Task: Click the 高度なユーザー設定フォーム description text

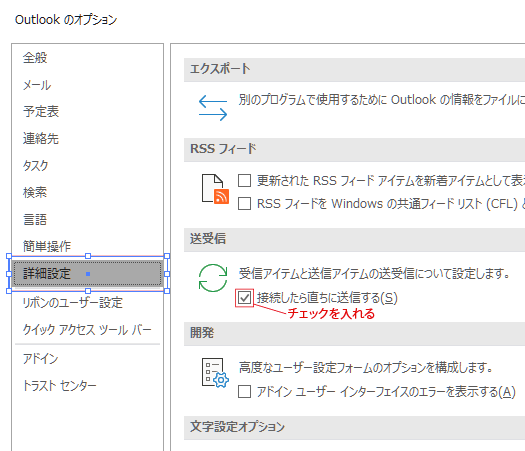Action: [x=366, y=368]
